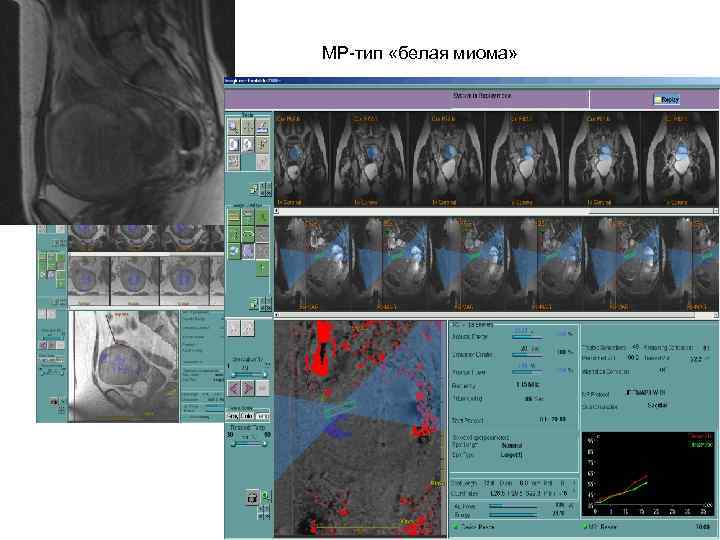Go to next image with the right arrow button
The height and width of the screenshot is (540, 720).
[248, 388]
